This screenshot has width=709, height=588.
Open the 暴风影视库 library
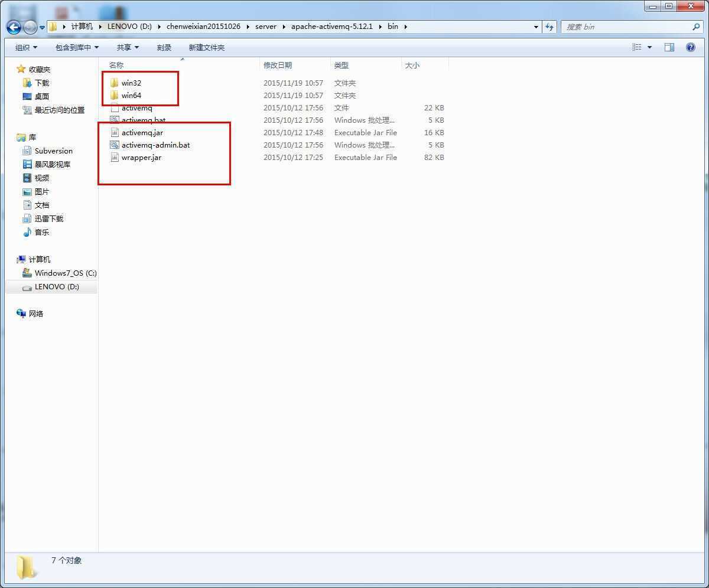[52, 164]
